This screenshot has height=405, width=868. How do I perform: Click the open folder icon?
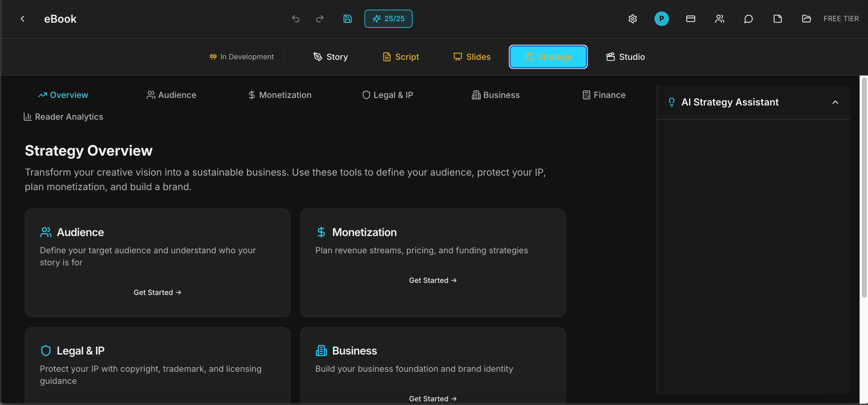806,19
